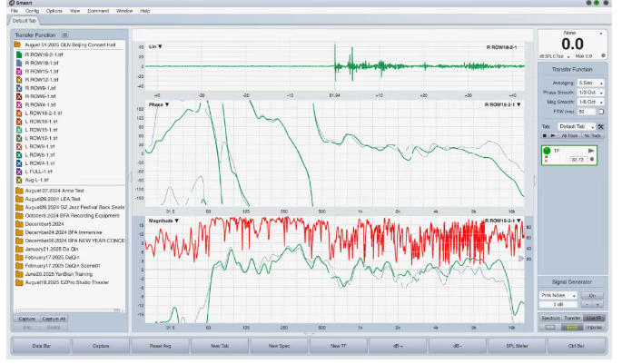Click the FTW (ms) input field
The width and height of the screenshot is (622, 364).
coord(587,112)
